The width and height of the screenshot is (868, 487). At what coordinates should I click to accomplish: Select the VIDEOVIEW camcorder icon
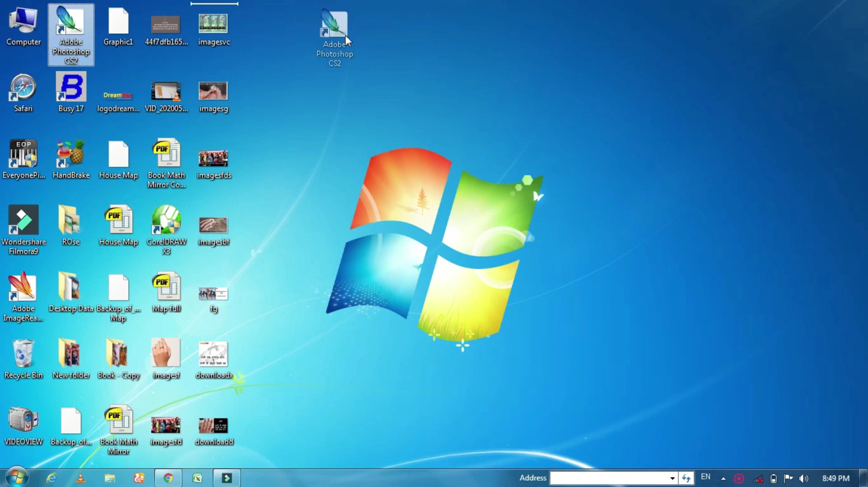tap(23, 426)
